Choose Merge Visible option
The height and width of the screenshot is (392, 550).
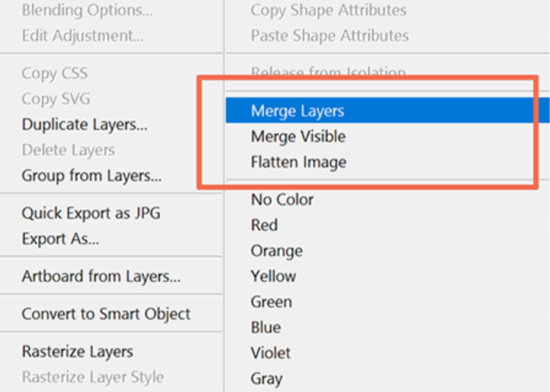click(x=298, y=136)
